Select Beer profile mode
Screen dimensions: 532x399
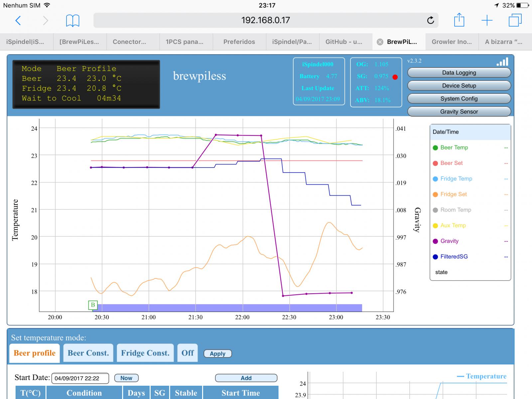pyautogui.click(x=35, y=353)
